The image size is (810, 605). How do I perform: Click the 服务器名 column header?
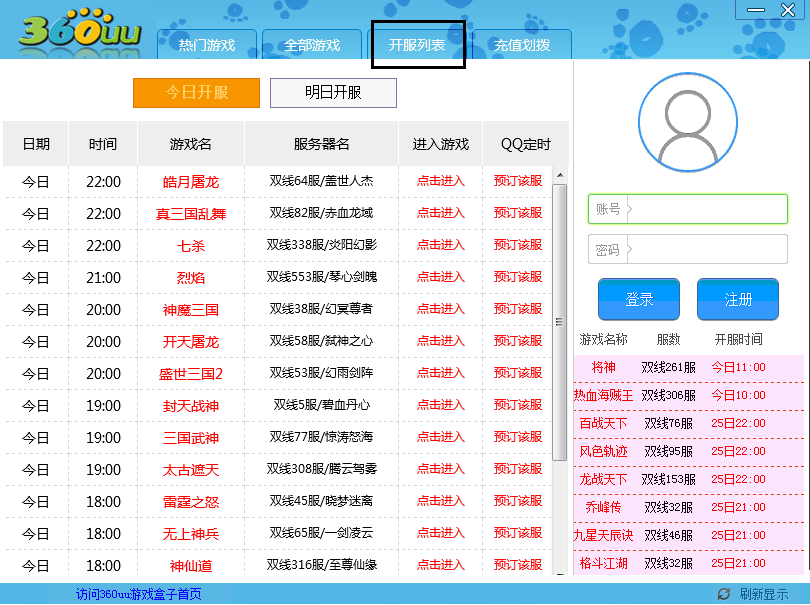coord(321,144)
